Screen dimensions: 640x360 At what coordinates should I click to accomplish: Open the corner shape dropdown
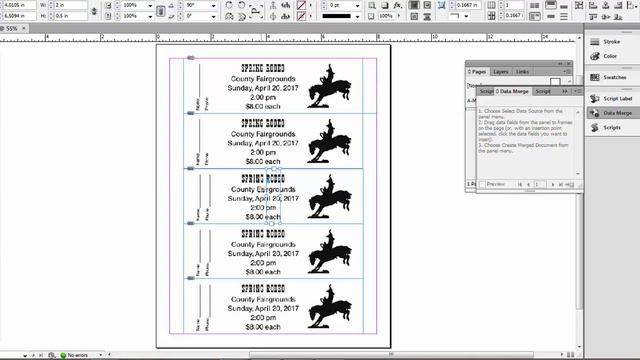tap(466, 16)
